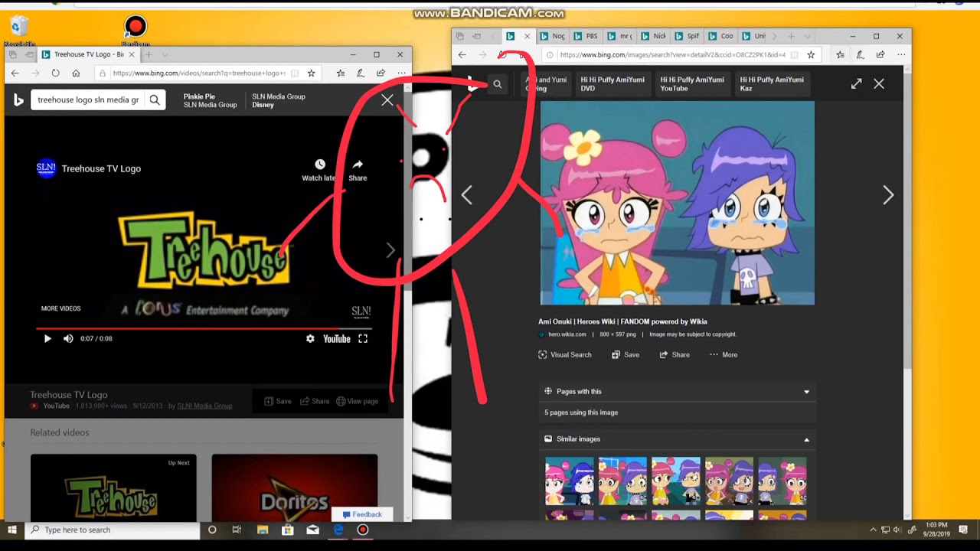Open Favorites hub in right Edge window
The width and height of the screenshot is (980, 551).
tap(840, 54)
